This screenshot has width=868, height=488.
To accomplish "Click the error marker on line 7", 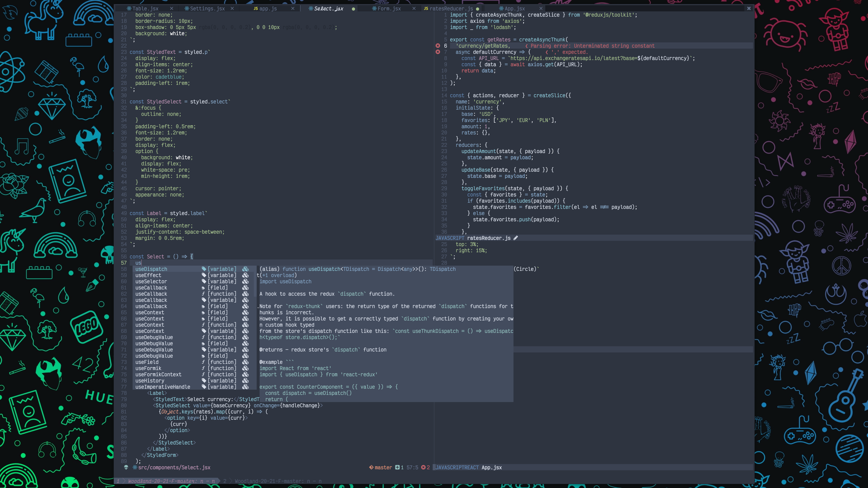I will 438,52.
